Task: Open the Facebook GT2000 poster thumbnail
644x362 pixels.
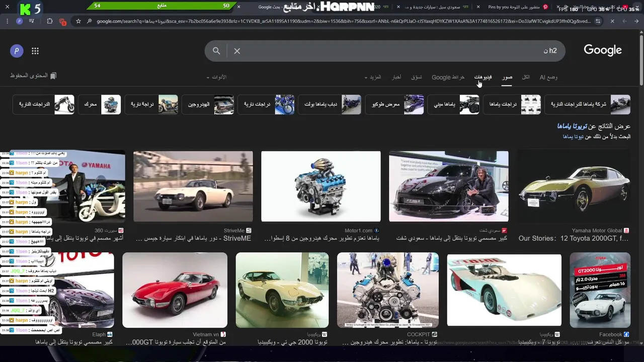Action: 600,290
